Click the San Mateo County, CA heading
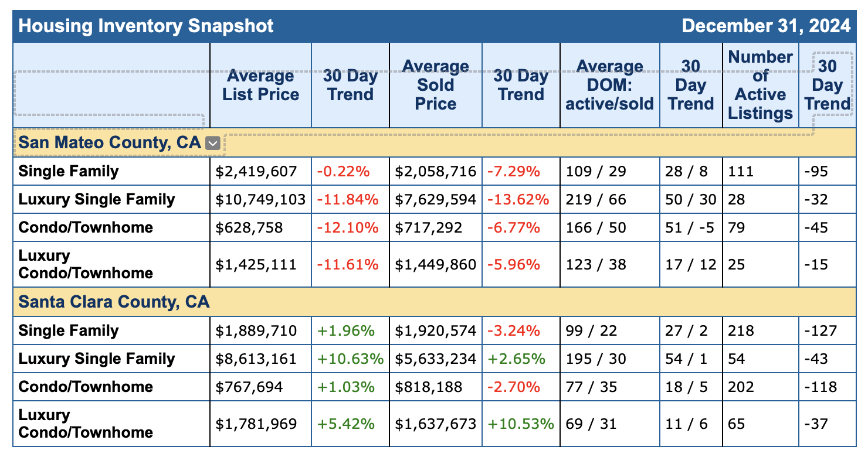 110,142
